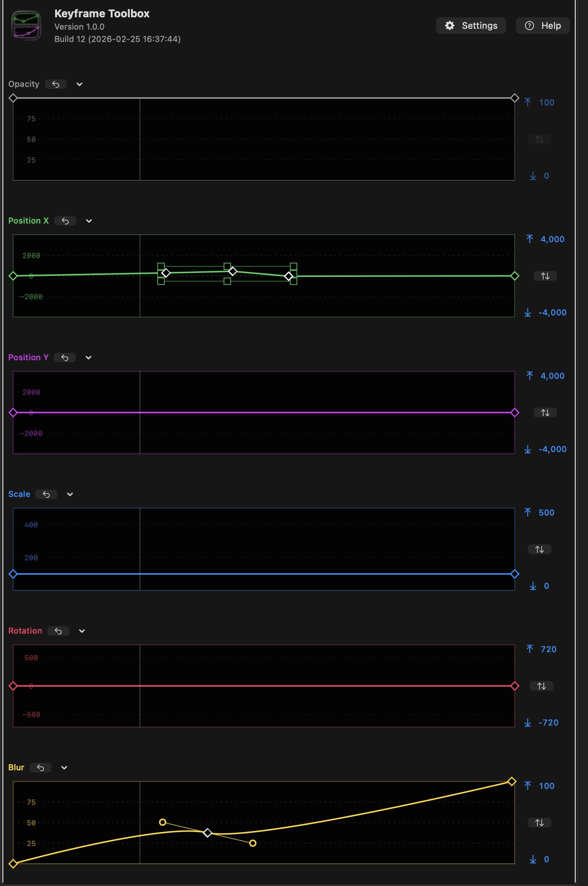The width and height of the screenshot is (588, 886).
Task: Click the Rotation maximum value 720
Action: pos(548,649)
